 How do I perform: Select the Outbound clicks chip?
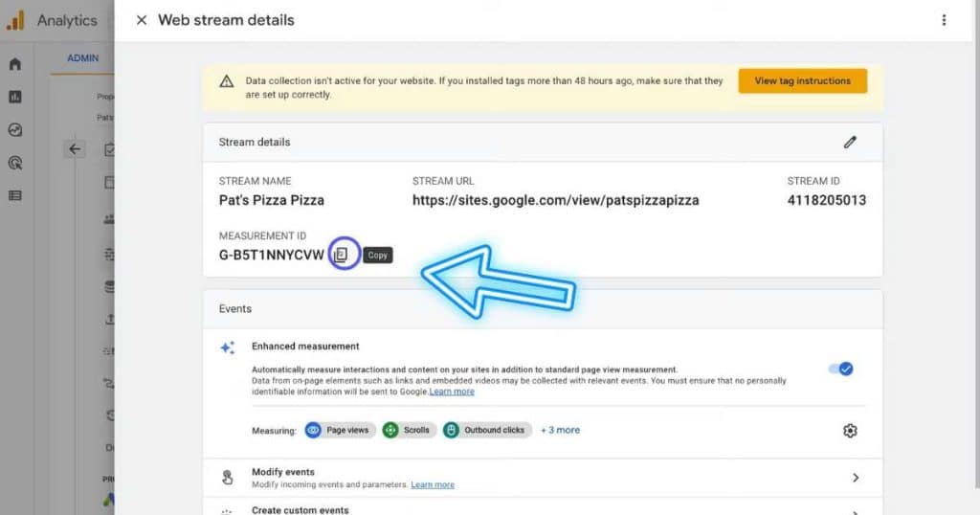click(x=487, y=430)
